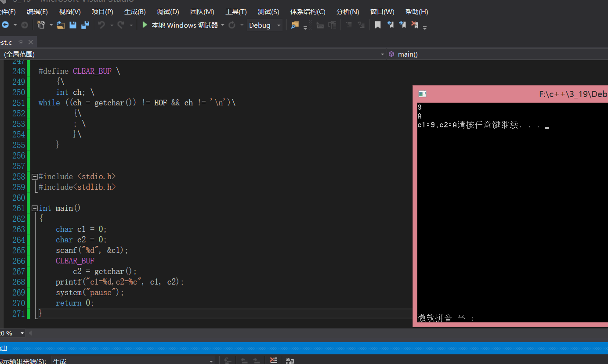Open the 显示输出来源 生成 dropdown

[133, 360]
